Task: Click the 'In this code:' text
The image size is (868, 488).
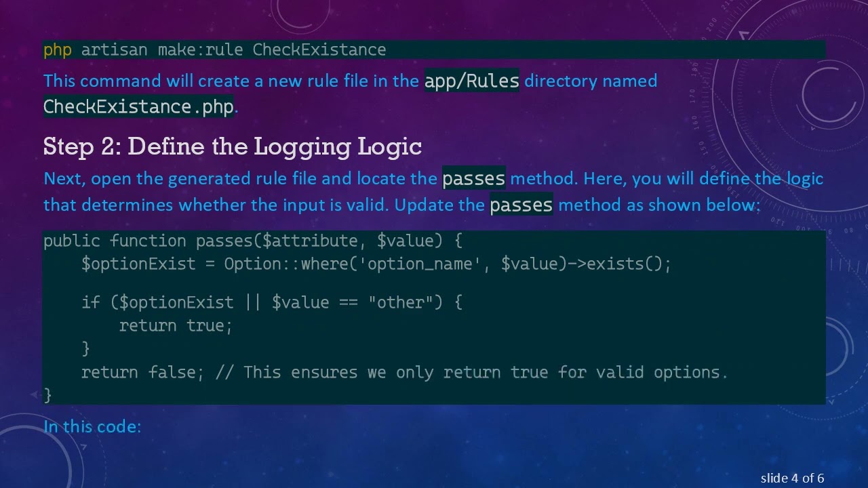Action: click(x=92, y=426)
